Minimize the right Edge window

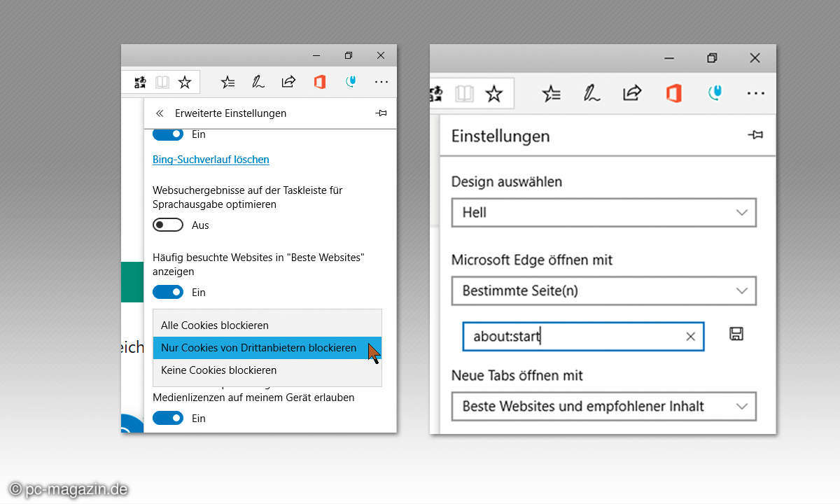click(669, 58)
